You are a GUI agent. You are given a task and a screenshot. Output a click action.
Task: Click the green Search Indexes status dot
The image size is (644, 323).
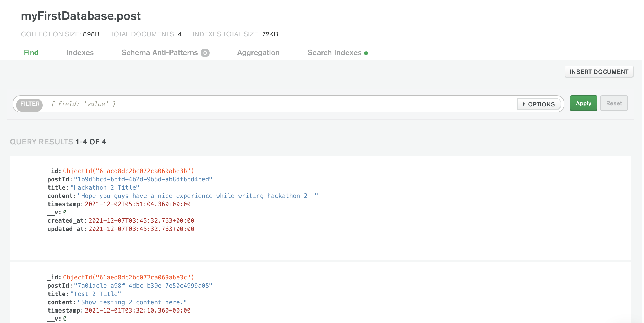pos(366,53)
